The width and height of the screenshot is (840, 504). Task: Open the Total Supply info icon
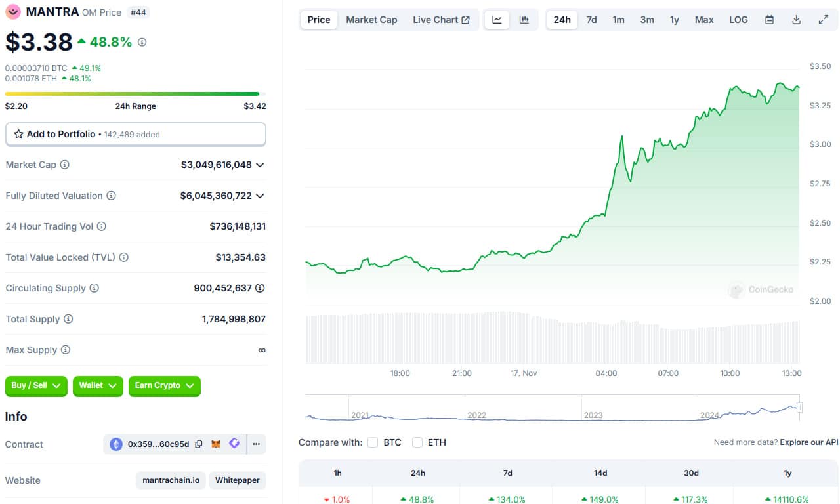pos(68,319)
